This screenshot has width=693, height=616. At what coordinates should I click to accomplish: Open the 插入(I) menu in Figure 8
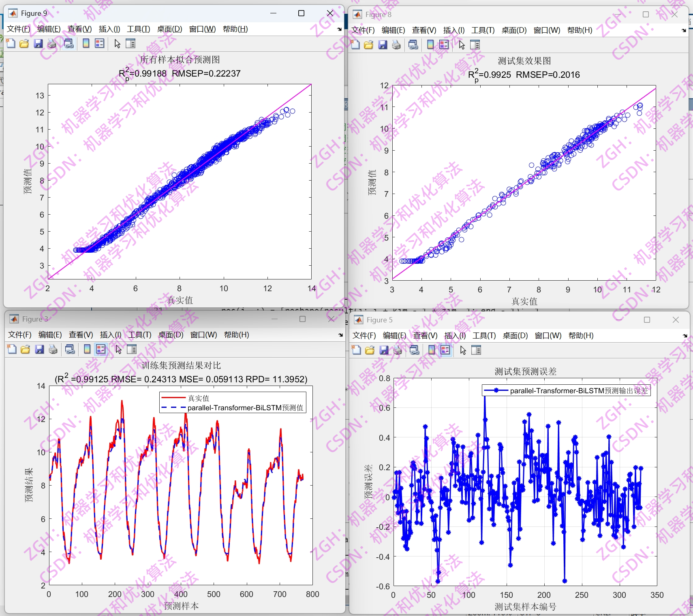[x=453, y=30]
